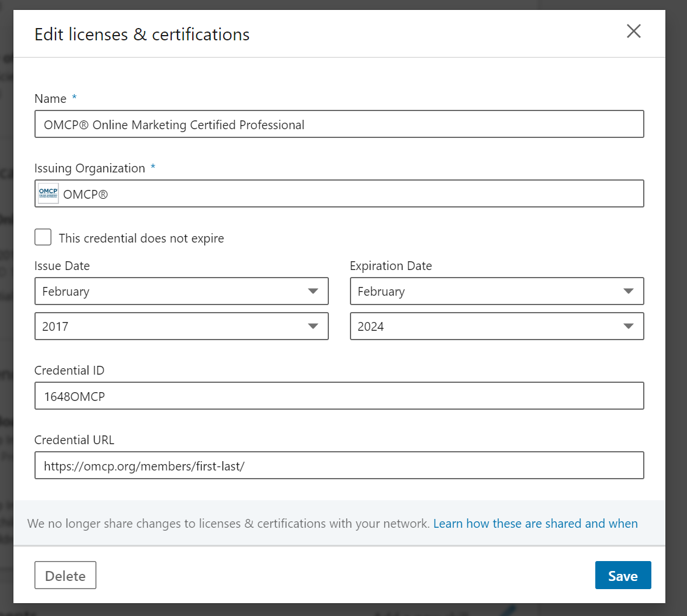
Task: Click the Credential ID field
Action: point(339,396)
